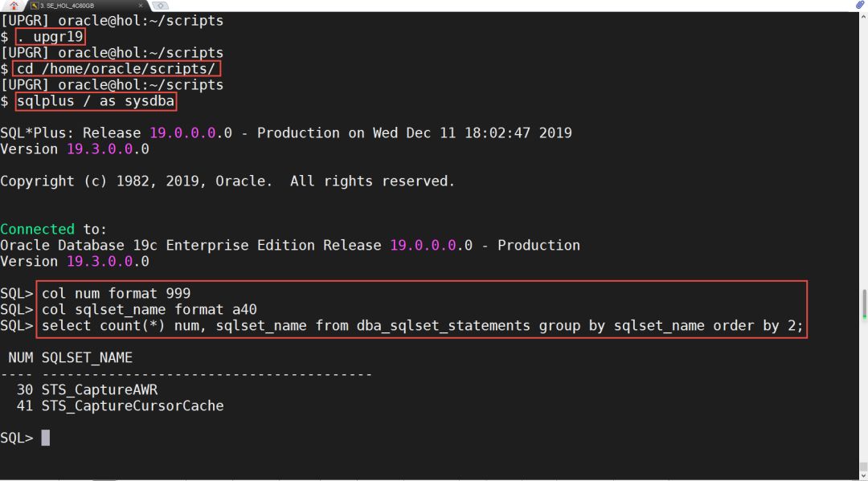The width and height of the screenshot is (868, 481).
Task: Click the select count(*) query line
Action: click(422, 326)
